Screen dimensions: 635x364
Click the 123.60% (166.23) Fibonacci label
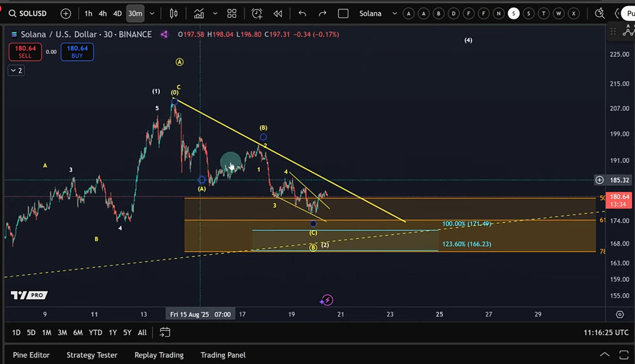(x=467, y=244)
